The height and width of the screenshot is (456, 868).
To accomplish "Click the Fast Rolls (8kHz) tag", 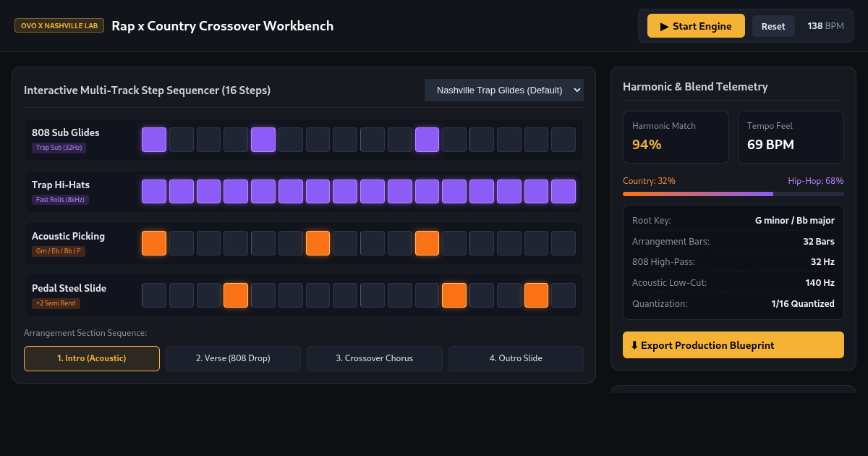I will [60, 200].
